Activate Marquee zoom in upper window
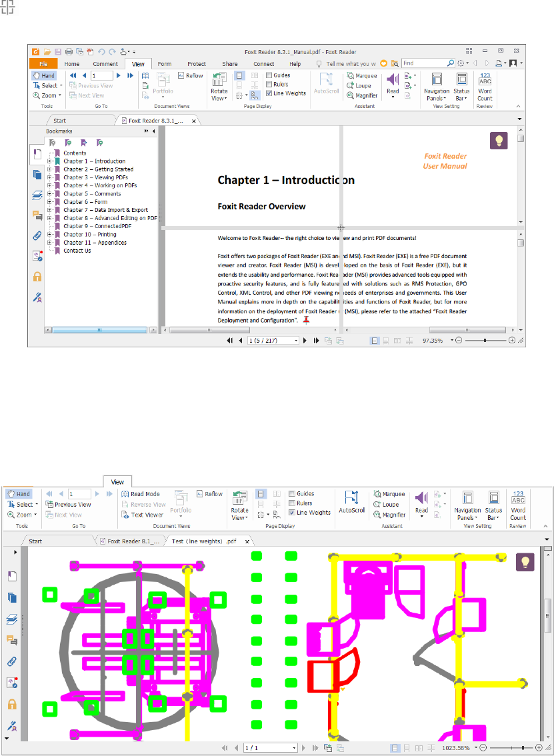Screen dimensions: 554x756 point(362,76)
